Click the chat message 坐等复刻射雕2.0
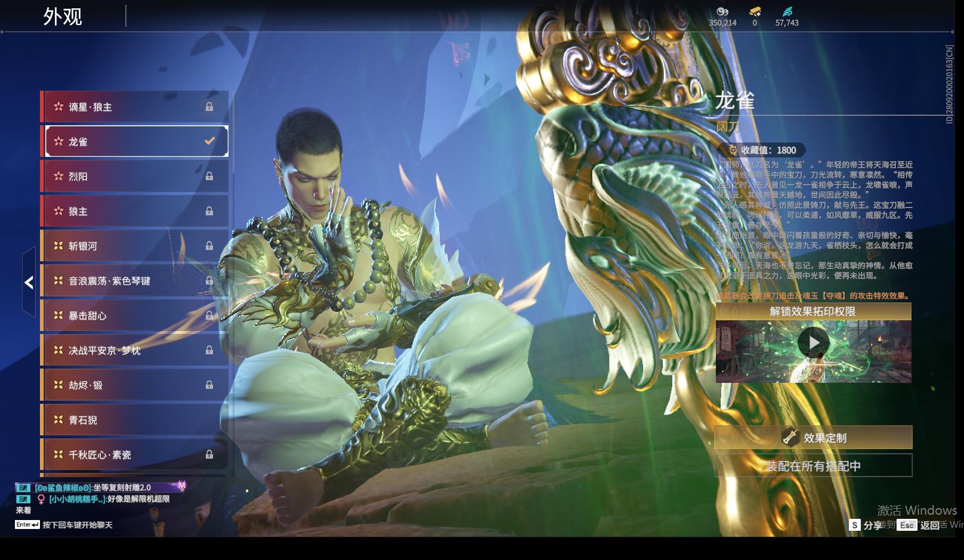The width and height of the screenshot is (964, 560). coord(122,487)
